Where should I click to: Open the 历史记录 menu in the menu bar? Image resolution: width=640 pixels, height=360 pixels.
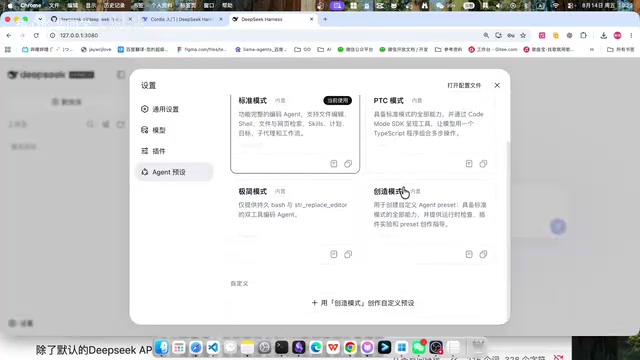114,5
